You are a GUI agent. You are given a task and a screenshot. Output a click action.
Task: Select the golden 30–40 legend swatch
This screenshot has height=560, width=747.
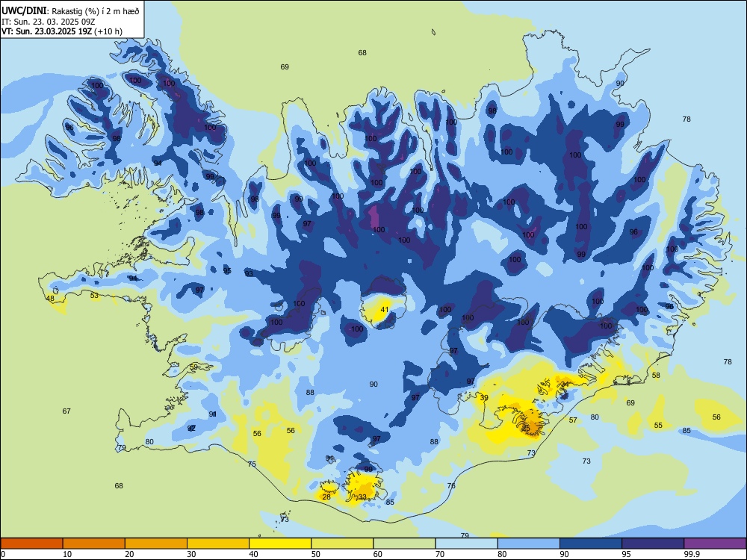(218, 544)
